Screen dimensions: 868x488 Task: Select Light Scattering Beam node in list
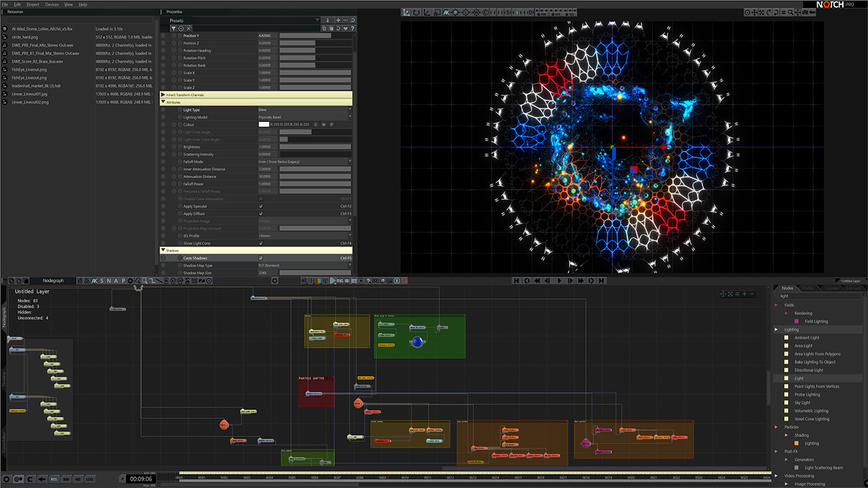[x=824, y=468]
